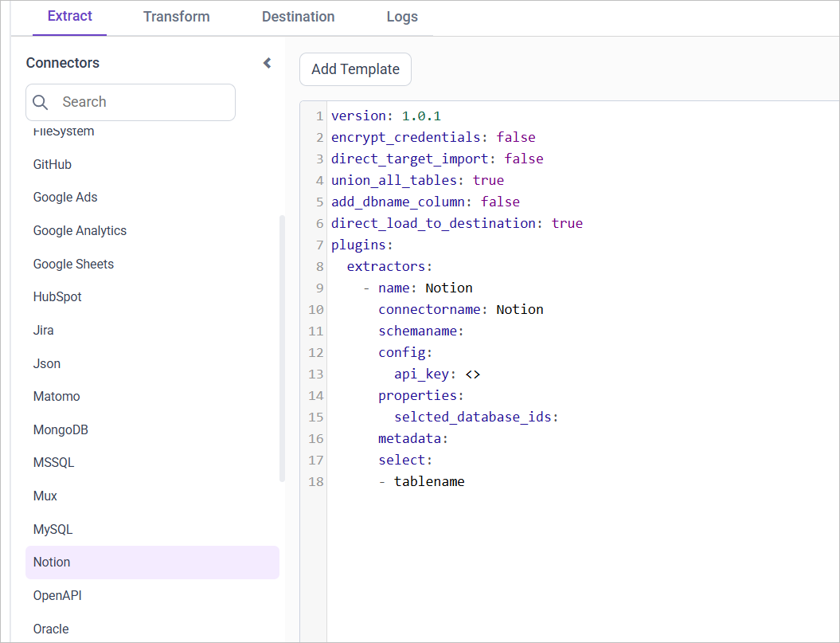Open the Logs tab
This screenshot has height=643, width=840.
tap(402, 17)
